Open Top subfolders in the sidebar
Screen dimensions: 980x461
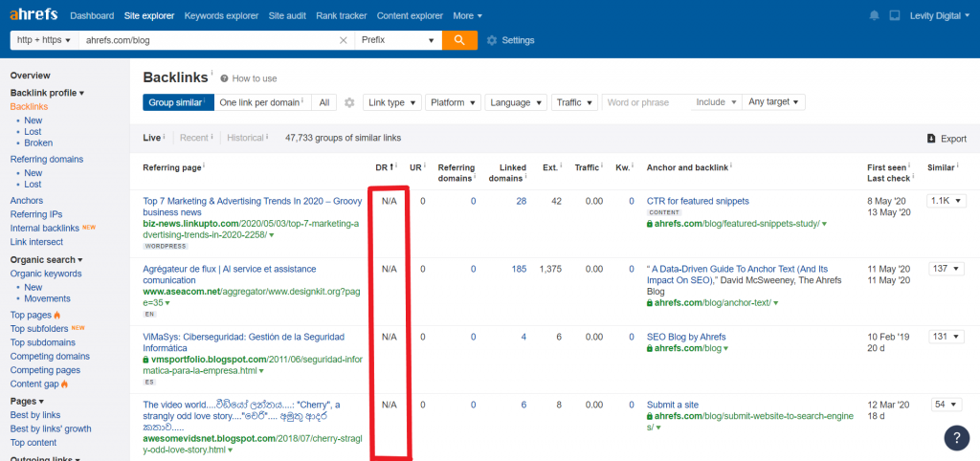pos(38,329)
